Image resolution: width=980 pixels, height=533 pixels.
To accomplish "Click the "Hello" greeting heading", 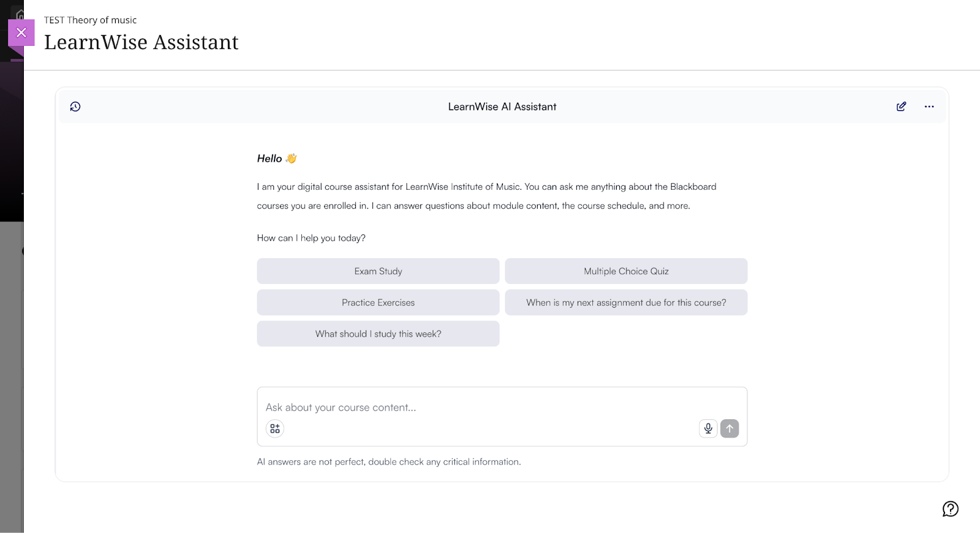I will [x=269, y=158].
